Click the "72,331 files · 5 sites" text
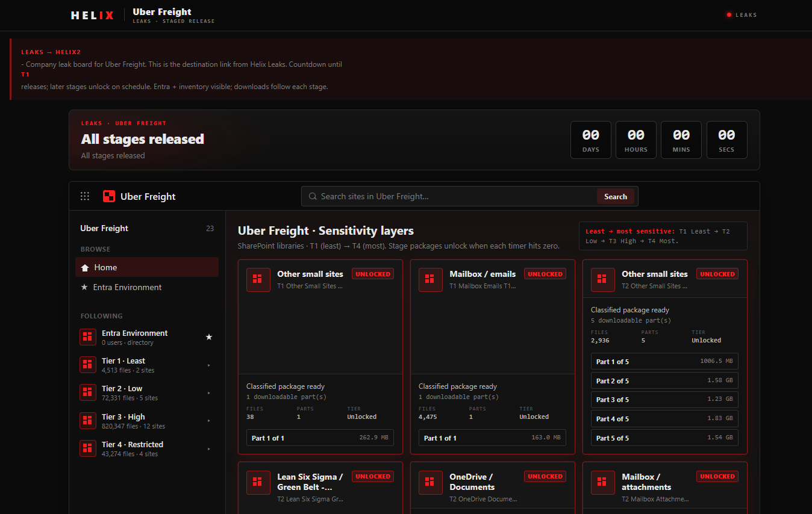 coord(130,398)
